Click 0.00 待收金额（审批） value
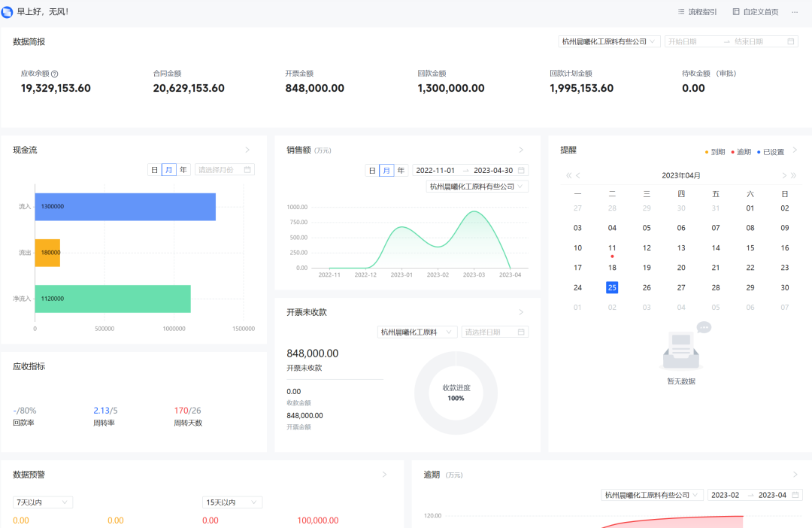Screen dimensions: 812x528 click(693, 88)
